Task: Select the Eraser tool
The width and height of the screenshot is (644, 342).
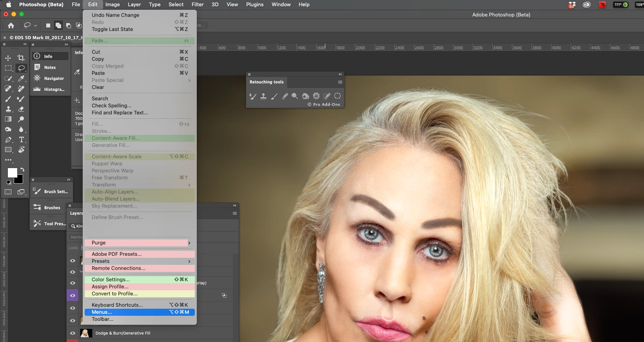Action: [21, 109]
